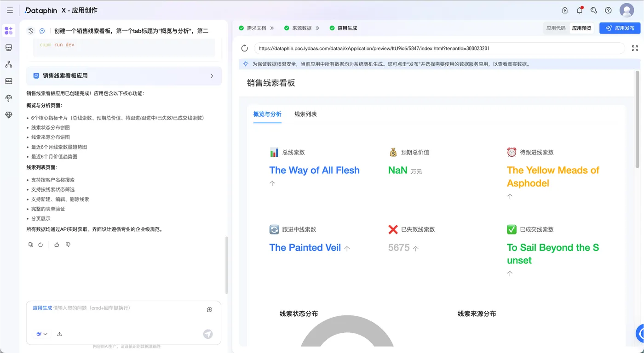Click The Painted Veil value

point(305,248)
